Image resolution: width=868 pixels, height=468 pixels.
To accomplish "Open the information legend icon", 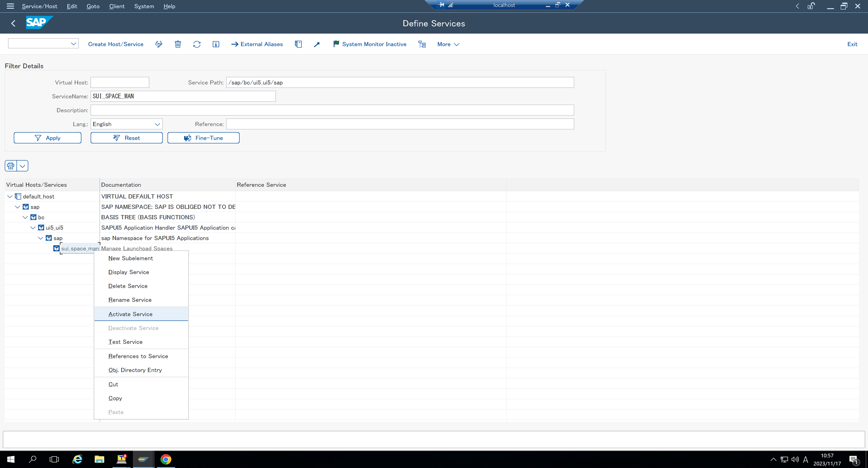I will coord(216,44).
